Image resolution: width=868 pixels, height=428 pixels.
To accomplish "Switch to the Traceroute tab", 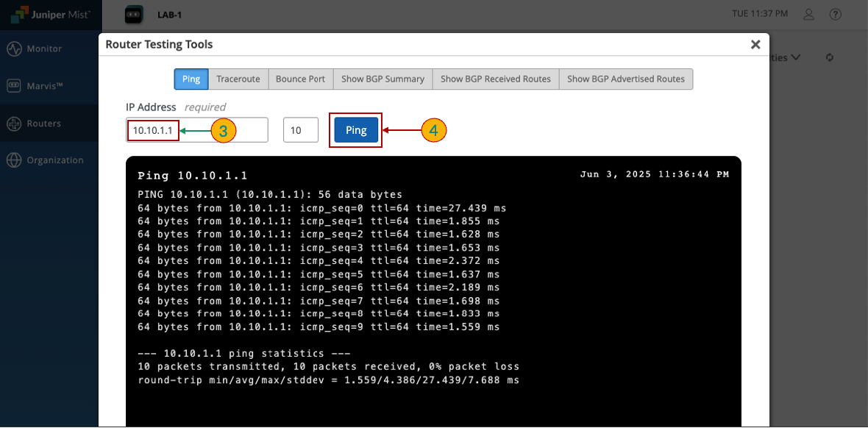I will [238, 79].
